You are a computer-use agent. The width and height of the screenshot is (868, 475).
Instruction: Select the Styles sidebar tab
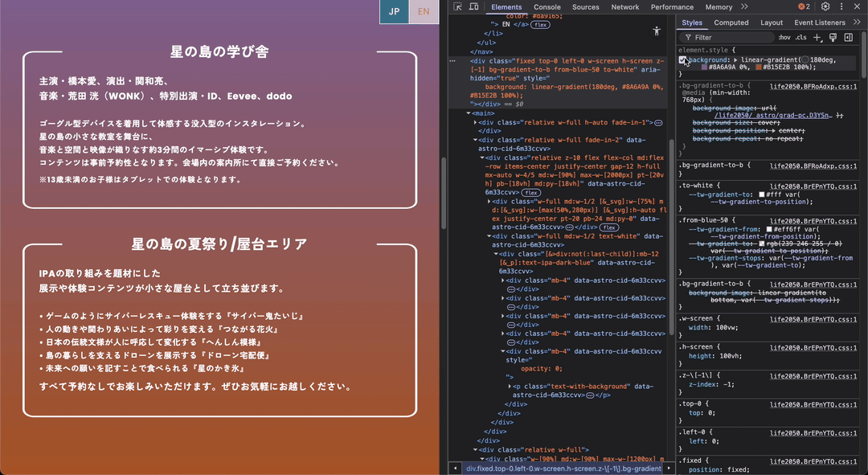(x=691, y=23)
